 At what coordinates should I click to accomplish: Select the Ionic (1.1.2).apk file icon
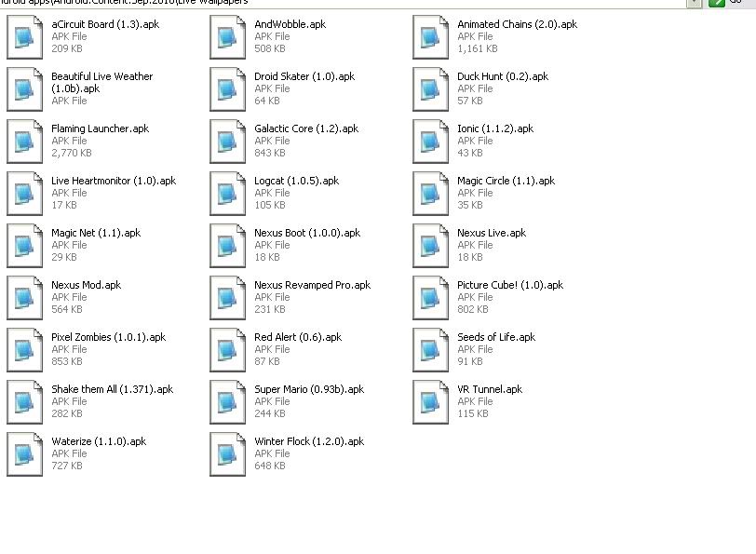point(430,142)
